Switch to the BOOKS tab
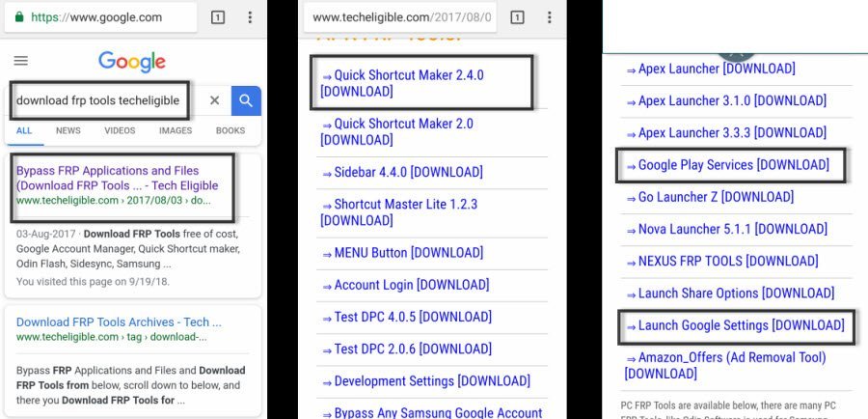The width and height of the screenshot is (868, 419). pyautogui.click(x=231, y=130)
